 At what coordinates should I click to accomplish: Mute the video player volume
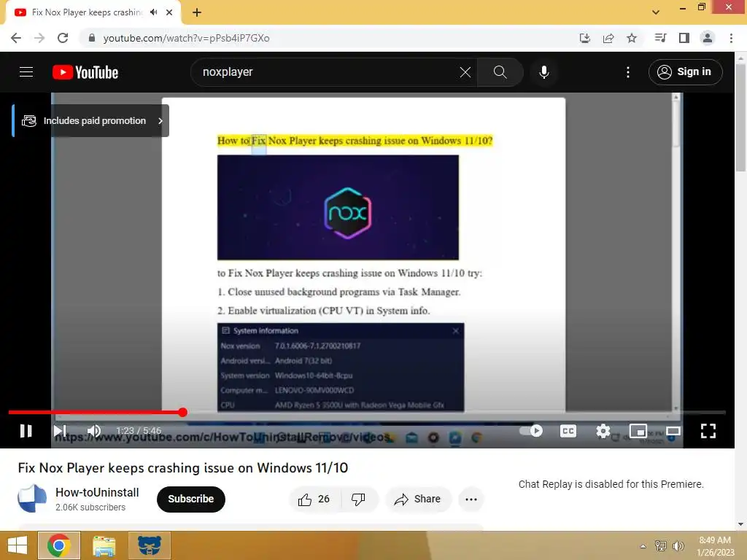tap(94, 431)
